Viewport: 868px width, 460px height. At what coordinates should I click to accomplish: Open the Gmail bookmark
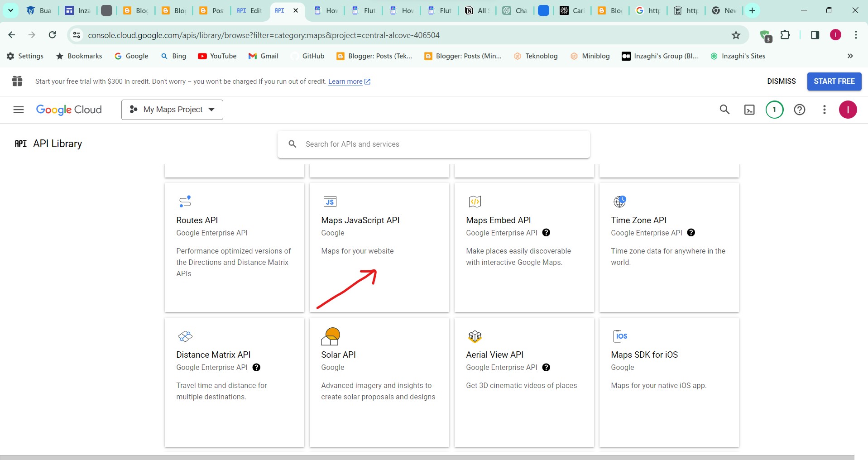pos(264,56)
